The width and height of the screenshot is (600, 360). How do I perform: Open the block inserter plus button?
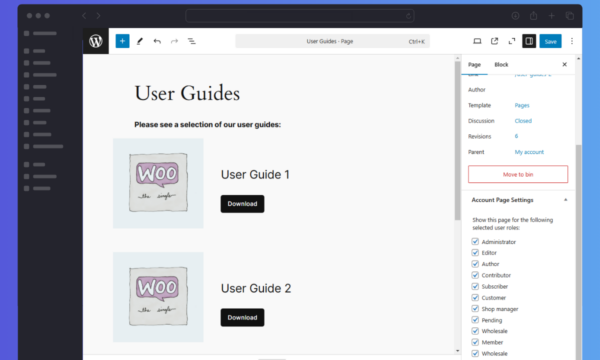coord(122,41)
